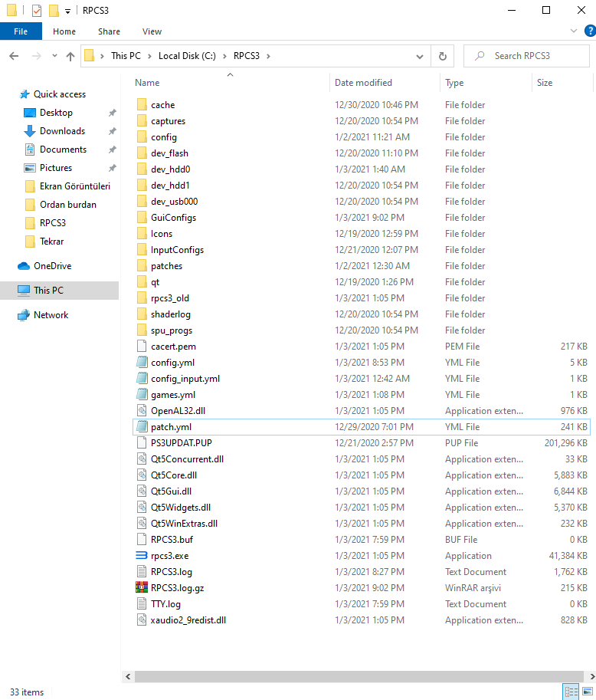This screenshot has width=596, height=700.
Task: Click the Forward navigation arrow
Action: [37, 56]
